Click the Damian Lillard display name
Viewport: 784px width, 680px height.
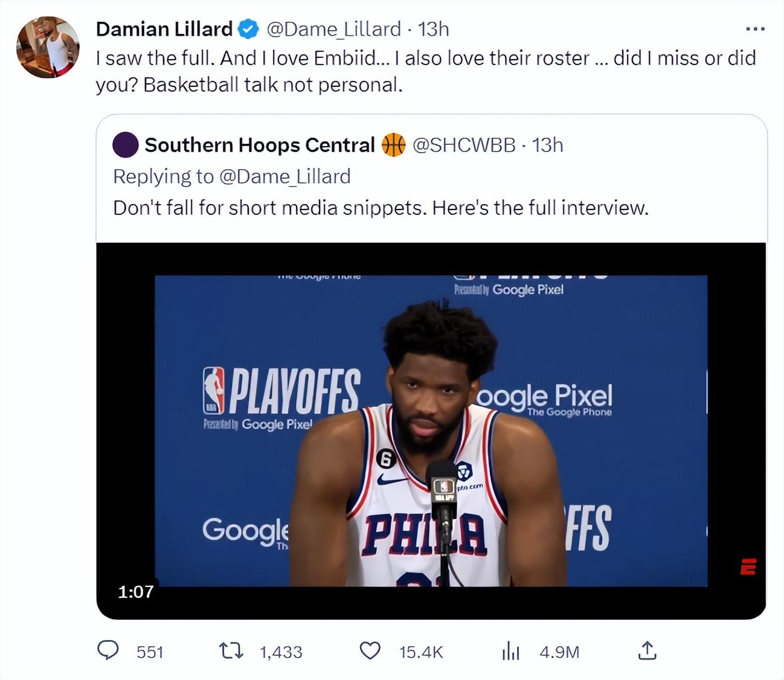coord(164,29)
